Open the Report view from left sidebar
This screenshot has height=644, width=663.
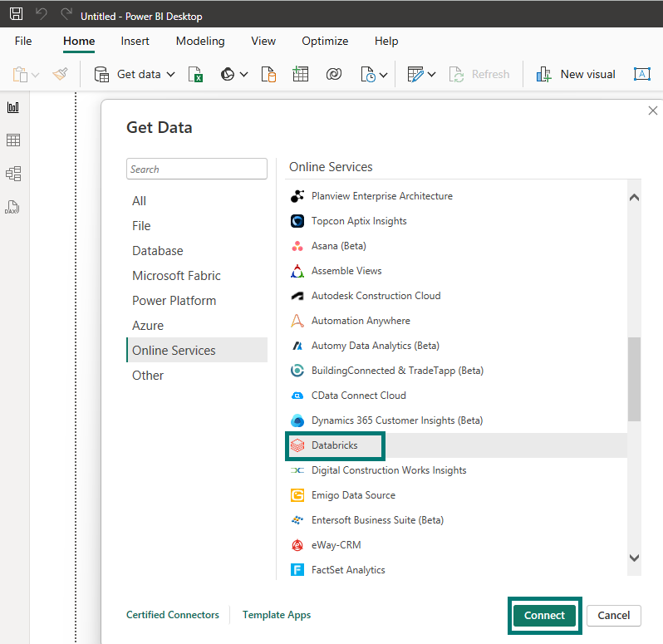coord(12,107)
